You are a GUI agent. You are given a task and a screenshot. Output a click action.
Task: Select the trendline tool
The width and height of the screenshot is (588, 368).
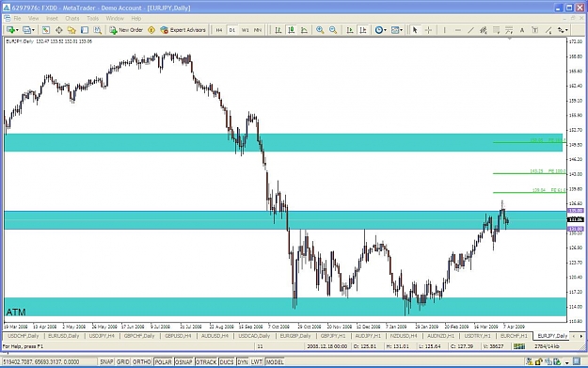[x=470, y=30]
